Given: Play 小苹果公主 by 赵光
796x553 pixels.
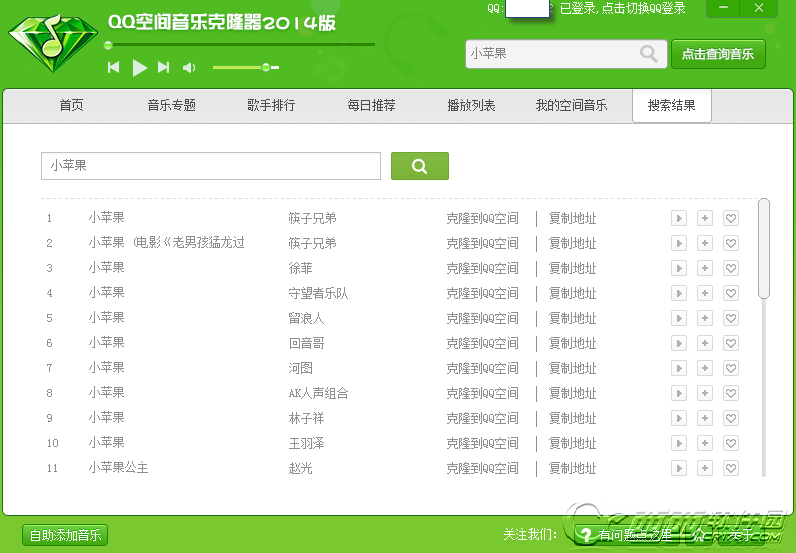Looking at the screenshot, I should pos(679,468).
